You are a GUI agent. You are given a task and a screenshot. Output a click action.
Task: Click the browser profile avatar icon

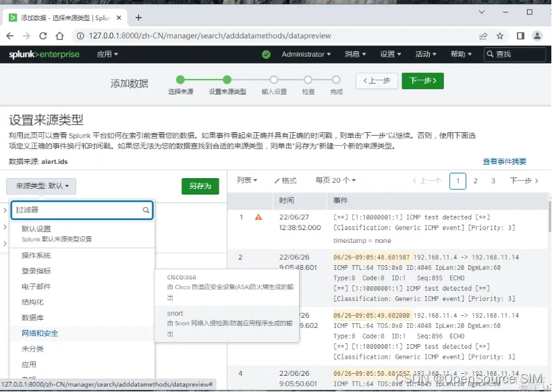pyautogui.click(x=537, y=35)
